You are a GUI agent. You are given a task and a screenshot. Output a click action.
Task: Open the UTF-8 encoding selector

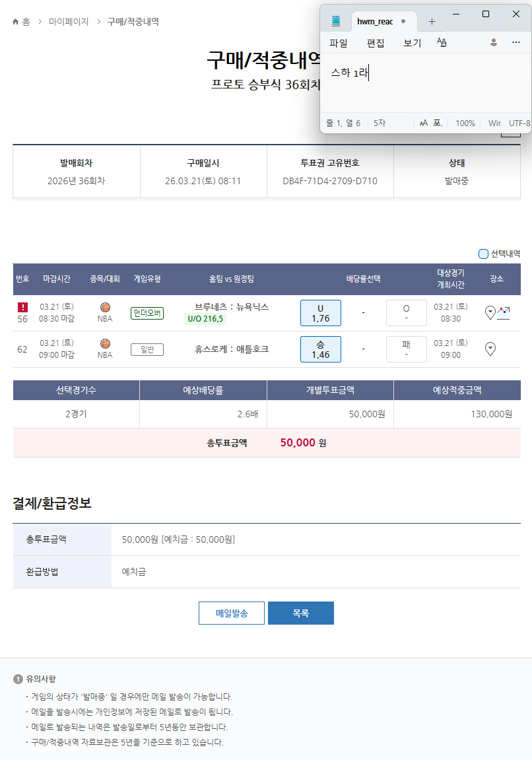(519, 123)
